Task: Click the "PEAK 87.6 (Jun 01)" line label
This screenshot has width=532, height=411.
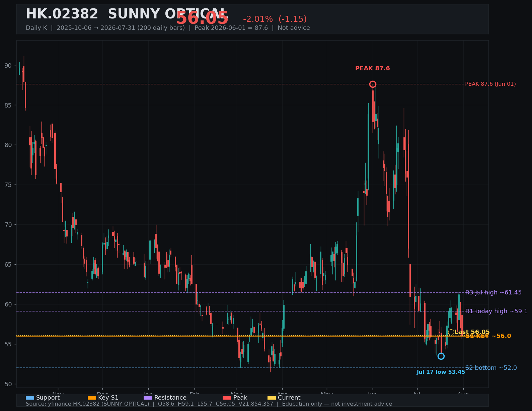Action: point(490,84)
